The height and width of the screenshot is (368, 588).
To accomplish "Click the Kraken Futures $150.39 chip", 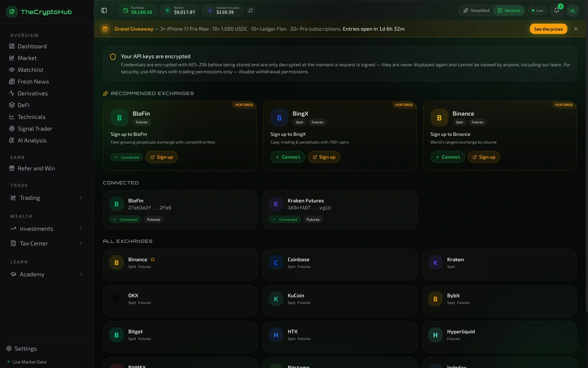I will (223, 10).
